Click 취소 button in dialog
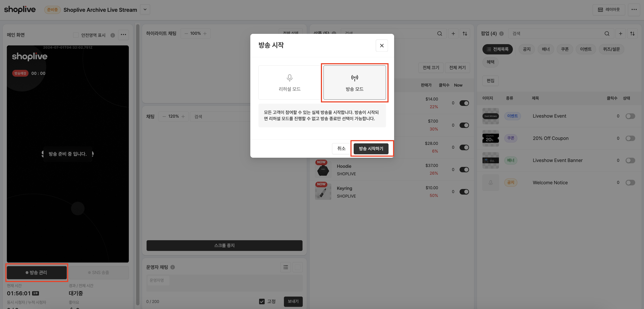 pyautogui.click(x=341, y=148)
